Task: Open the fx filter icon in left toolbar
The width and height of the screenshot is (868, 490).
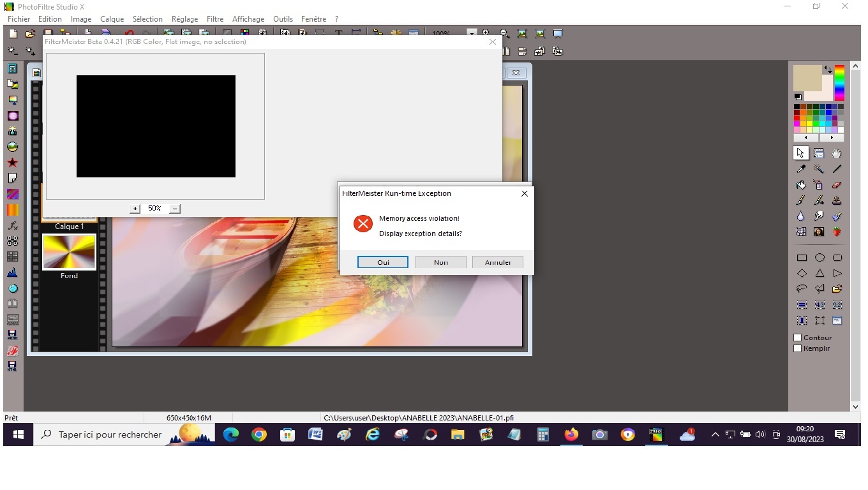Action: 12,225
